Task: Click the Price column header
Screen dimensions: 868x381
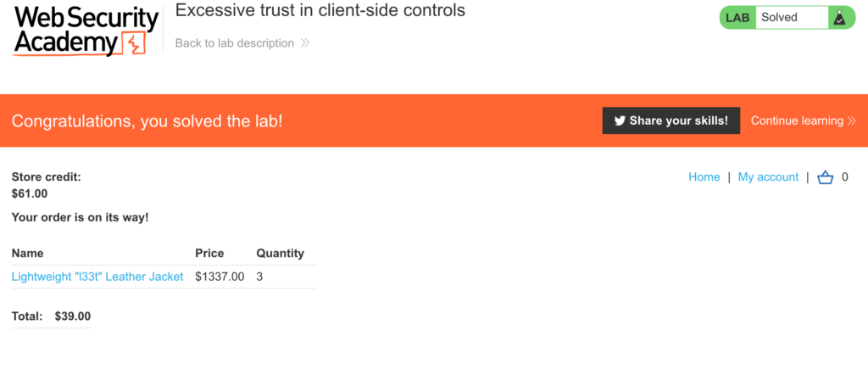Action: [210, 254]
